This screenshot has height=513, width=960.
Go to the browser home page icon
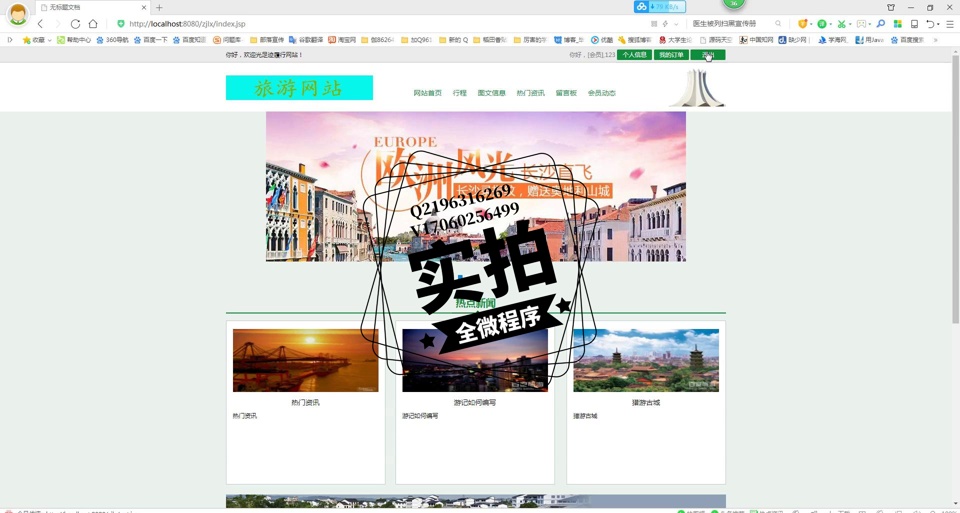tap(93, 24)
